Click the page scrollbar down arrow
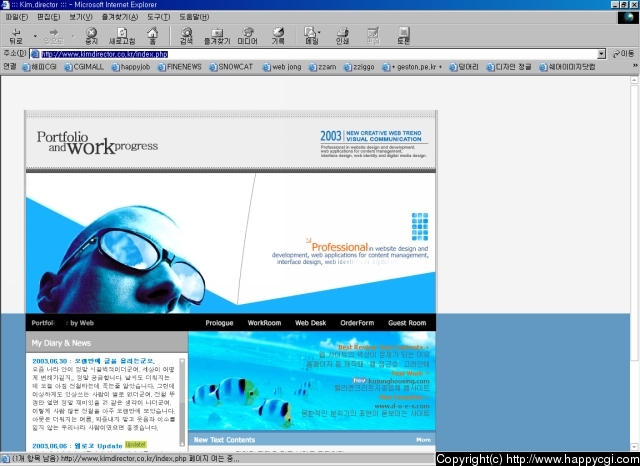The height and width of the screenshot is (466, 640). [x=634, y=447]
